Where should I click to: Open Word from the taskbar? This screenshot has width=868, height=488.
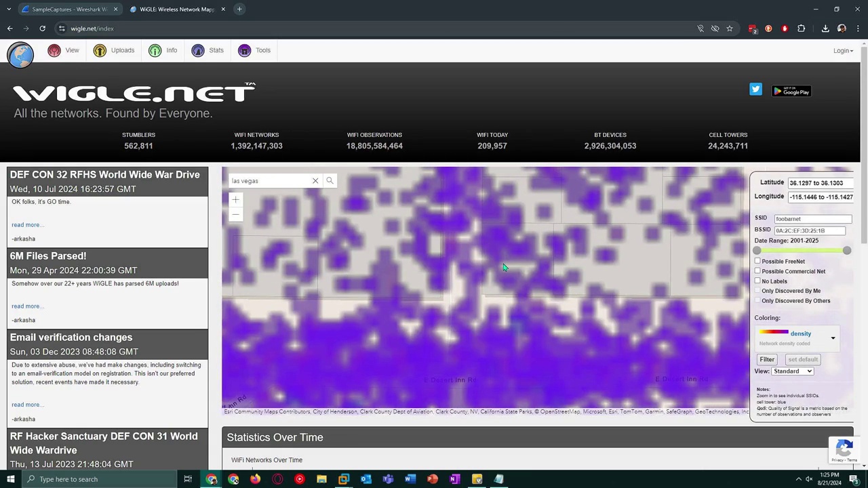pos(410,479)
